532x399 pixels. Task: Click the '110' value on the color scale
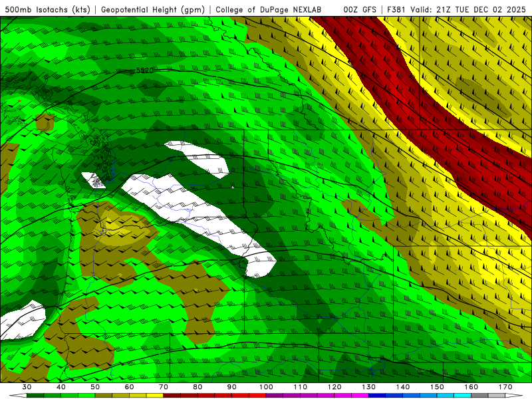[301, 387]
